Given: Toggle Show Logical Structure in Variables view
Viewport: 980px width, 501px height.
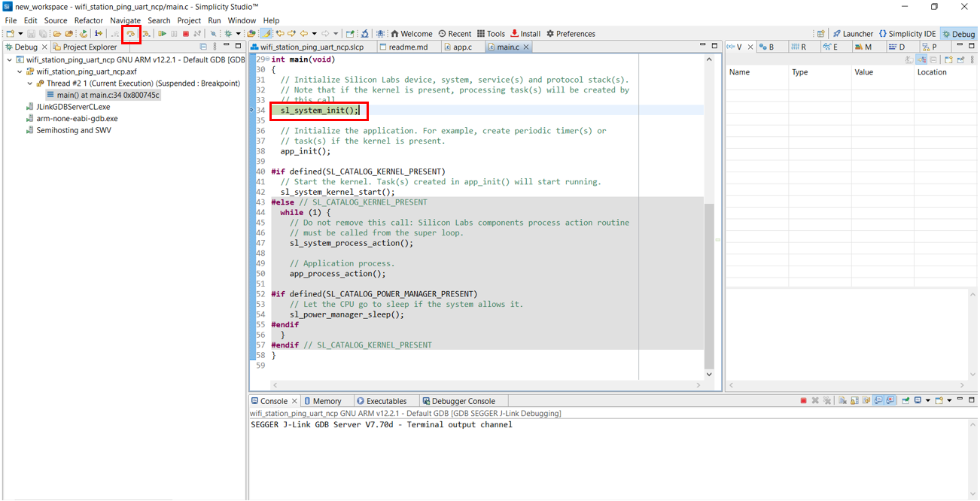Looking at the screenshot, I should pyautogui.click(x=921, y=59).
